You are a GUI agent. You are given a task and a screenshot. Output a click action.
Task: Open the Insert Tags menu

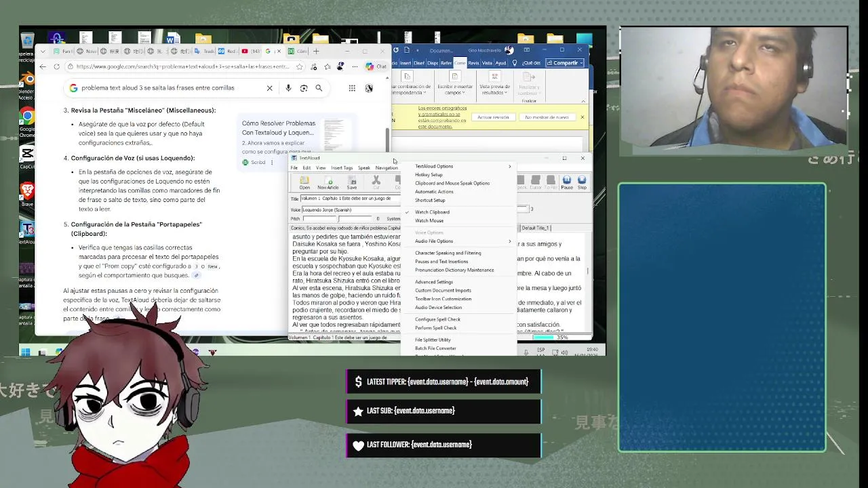point(342,167)
